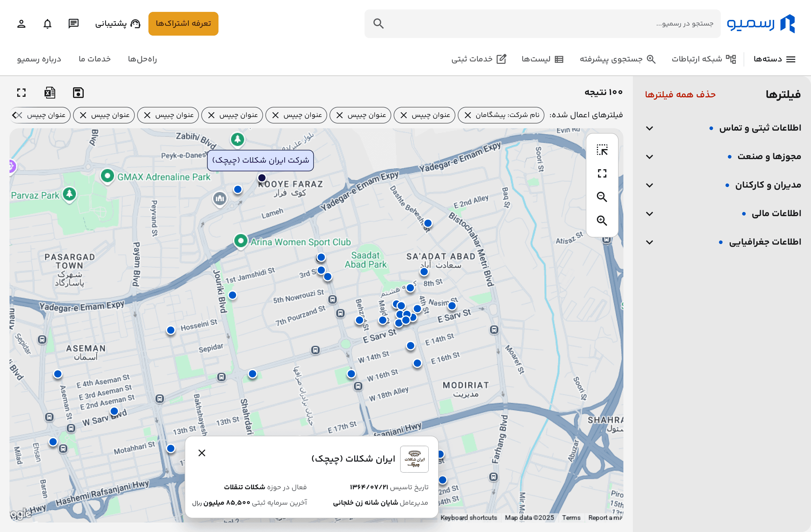Click the fullscreen icon in the map control panel
811x532 pixels.
click(x=602, y=173)
